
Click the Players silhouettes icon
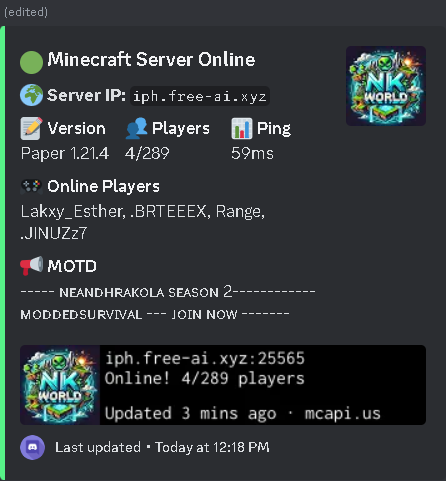pyautogui.click(x=136, y=128)
